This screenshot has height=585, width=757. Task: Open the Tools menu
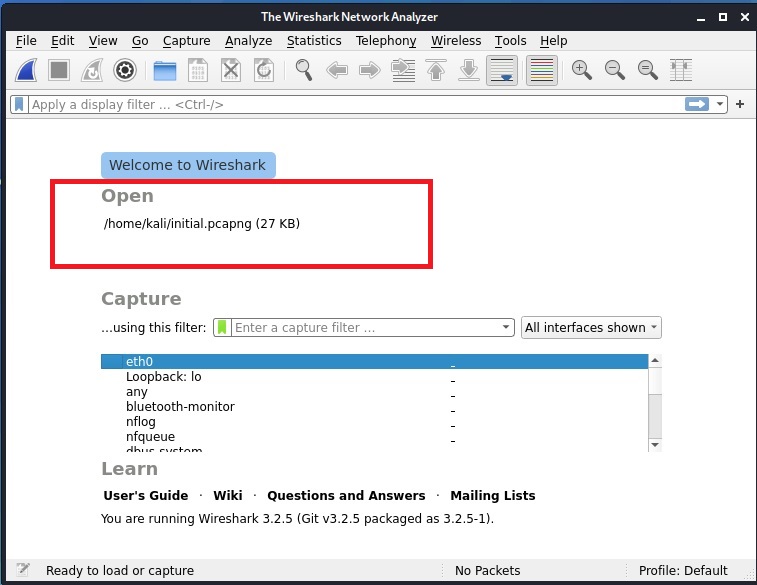click(x=510, y=41)
